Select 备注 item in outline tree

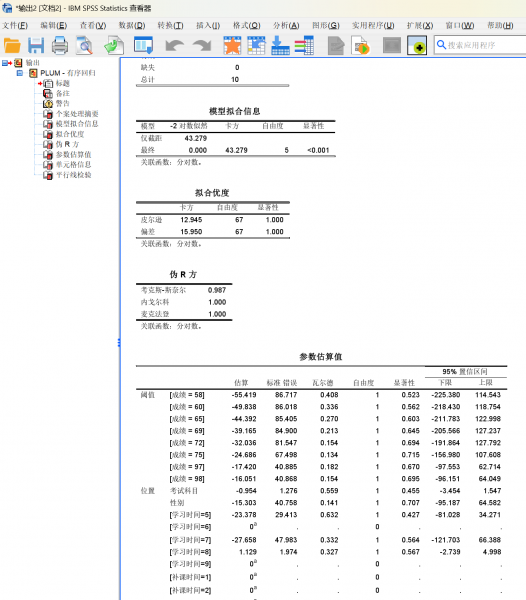point(63,93)
